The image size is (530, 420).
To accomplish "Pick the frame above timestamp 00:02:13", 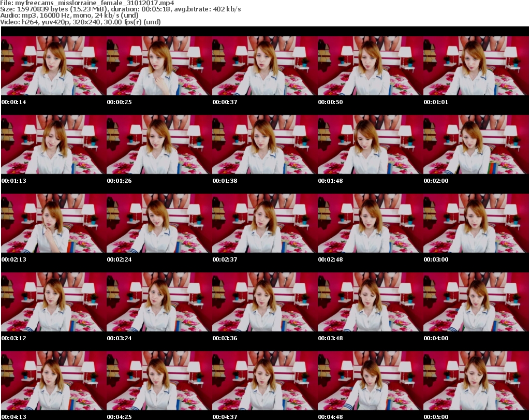I will [53, 223].
